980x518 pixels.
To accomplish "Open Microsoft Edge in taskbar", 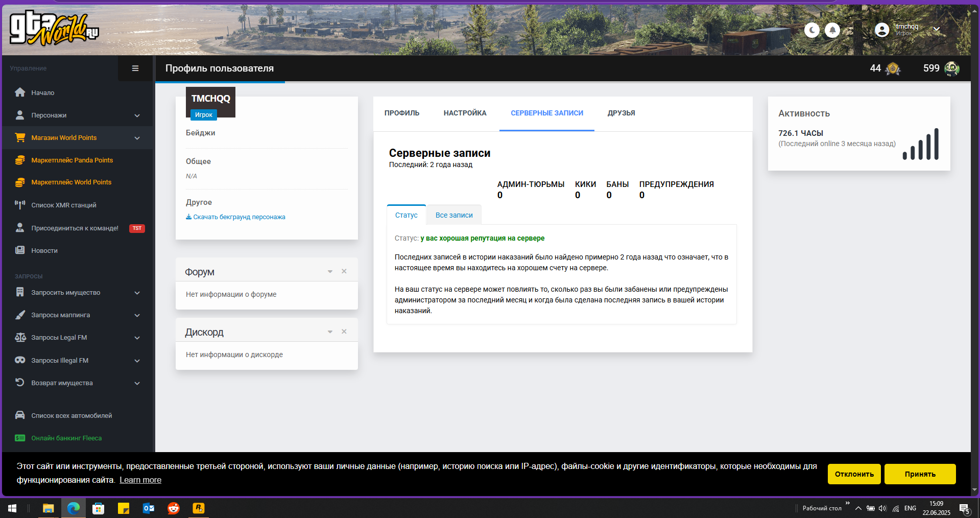I will click(x=74, y=508).
